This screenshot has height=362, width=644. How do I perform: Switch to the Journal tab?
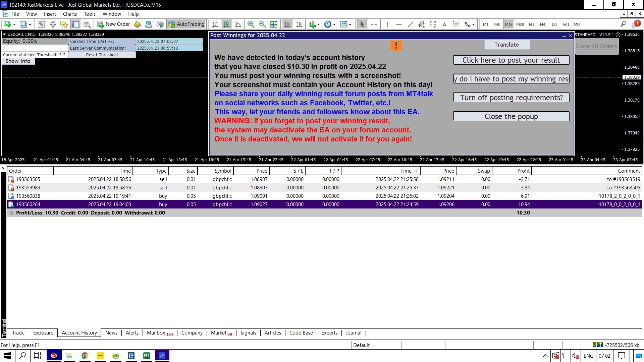pos(353,333)
